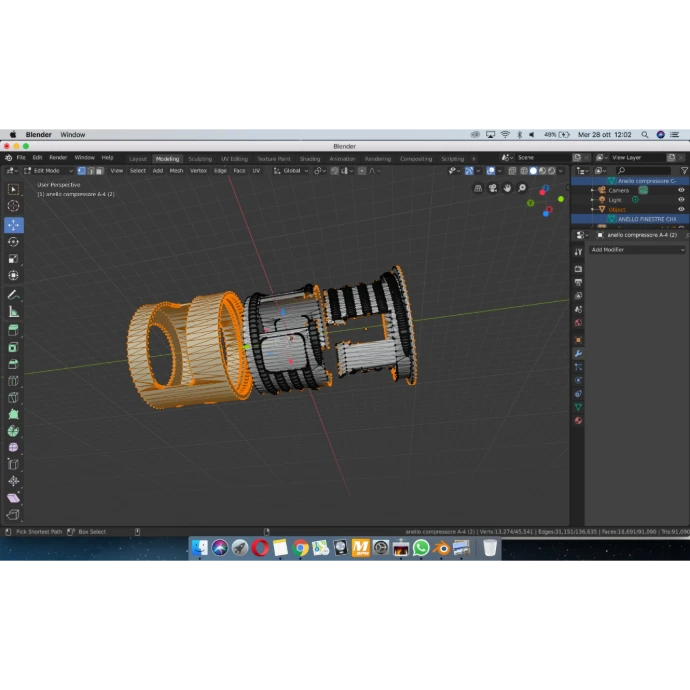Select the 3D Cursor tool
This screenshot has height=690, width=690.
(x=13, y=206)
